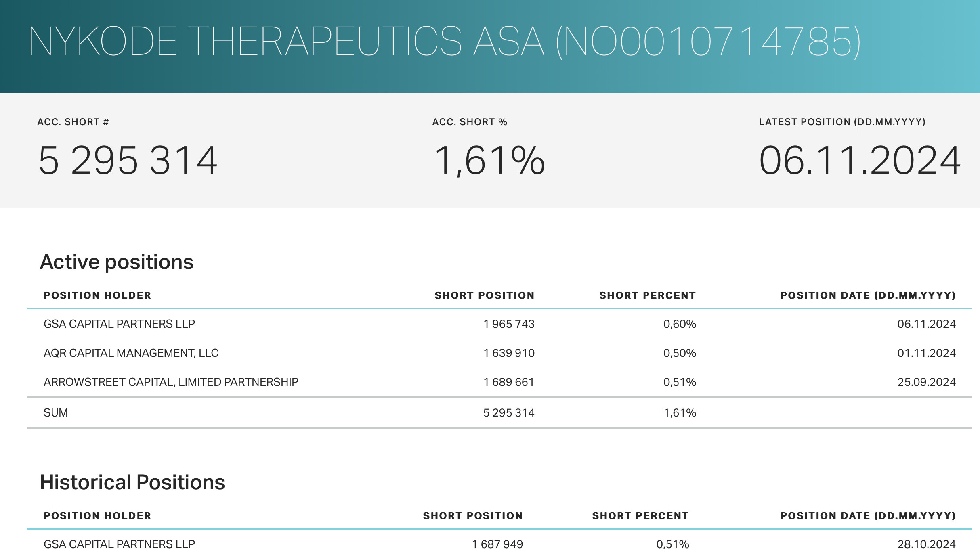Open GSA Capital Partners LLP in historical positions
The width and height of the screenshot is (980, 559).
pos(119,544)
